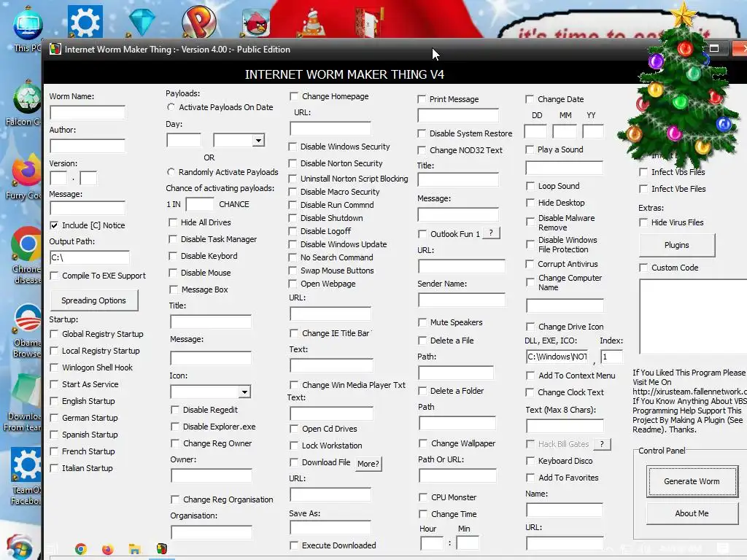Screen dimensions: 747x560
Task: Click the ? button next to Hack Bill Gates
Action: pos(602,444)
